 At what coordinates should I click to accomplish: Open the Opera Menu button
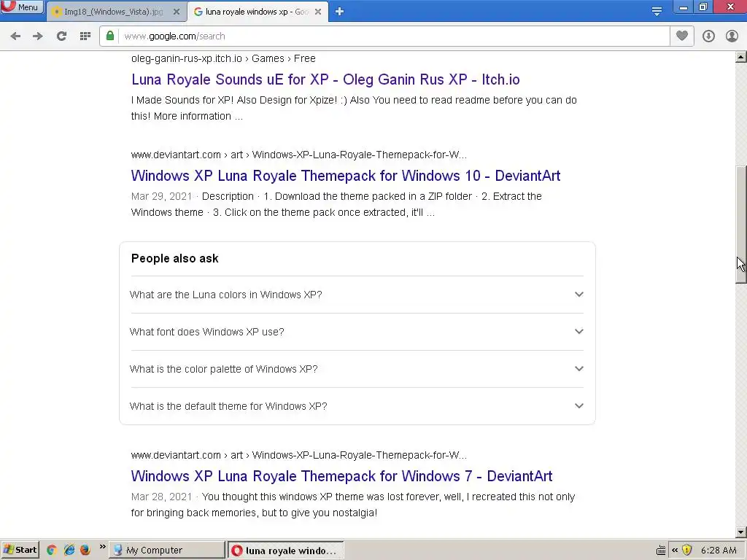click(21, 7)
